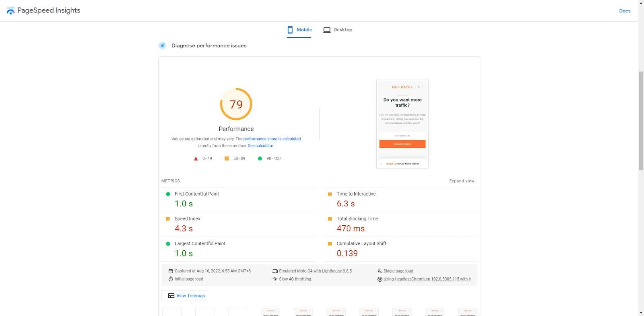Expand the First Contentful Paint metric

pyautogui.click(x=197, y=194)
